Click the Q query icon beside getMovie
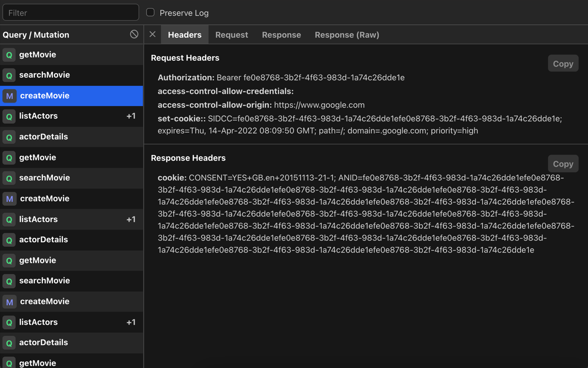Viewport: 588px width, 368px height. (9, 54)
